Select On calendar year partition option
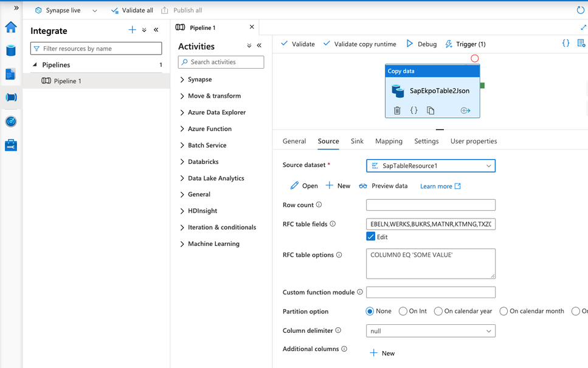This screenshot has width=588, height=368. tap(438, 312)
